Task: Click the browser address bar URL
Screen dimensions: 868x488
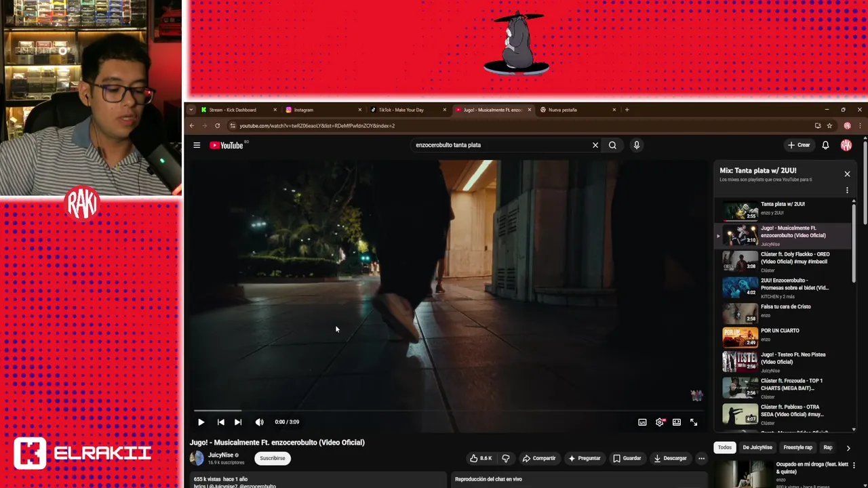Action: (317, 125)
